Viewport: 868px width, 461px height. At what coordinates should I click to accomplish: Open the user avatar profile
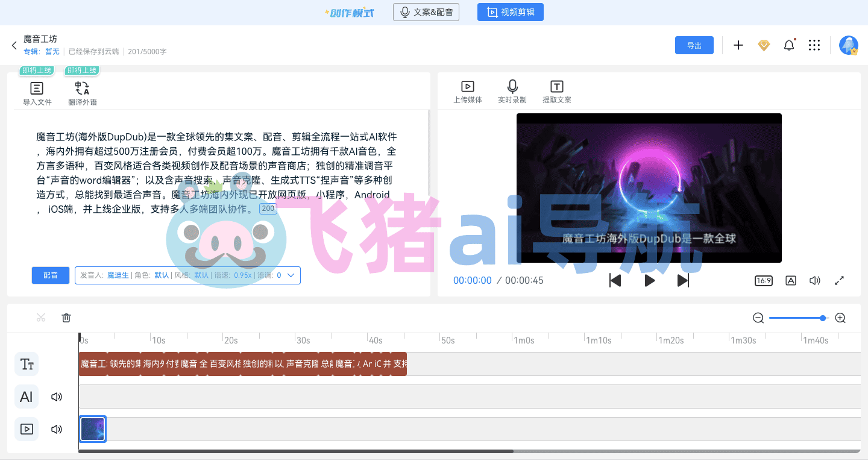[x=849, y=45]
